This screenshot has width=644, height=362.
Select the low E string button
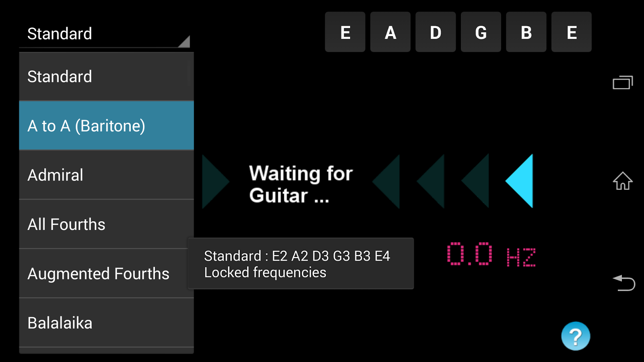click(x=345, y=32)
